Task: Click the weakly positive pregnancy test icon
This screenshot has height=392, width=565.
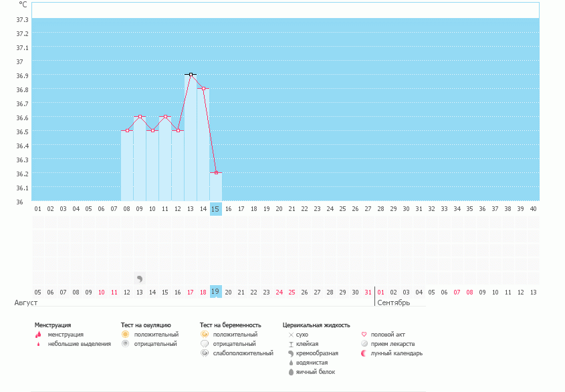Action: point(204,353)
